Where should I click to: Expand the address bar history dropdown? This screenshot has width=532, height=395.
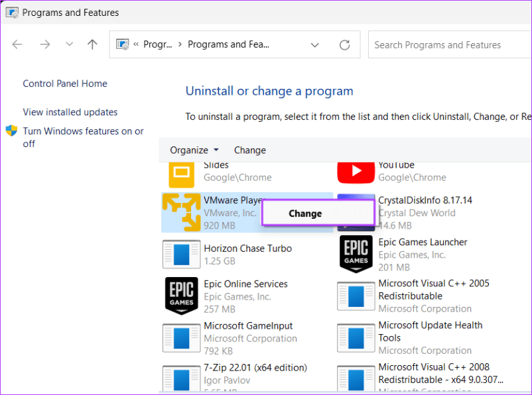click(x=315, y=44)
